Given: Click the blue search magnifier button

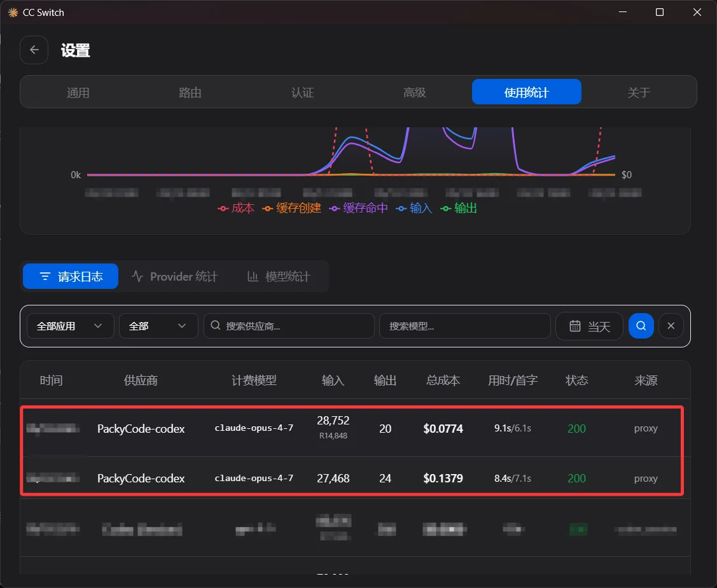Looking at the screenshot, I should click(x=641, y=326).
